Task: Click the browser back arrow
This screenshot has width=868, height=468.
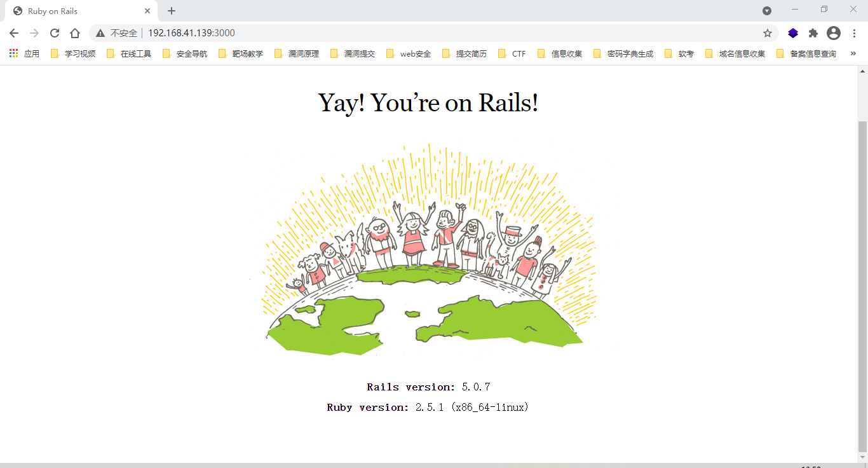Action: (x=14, y=33)
